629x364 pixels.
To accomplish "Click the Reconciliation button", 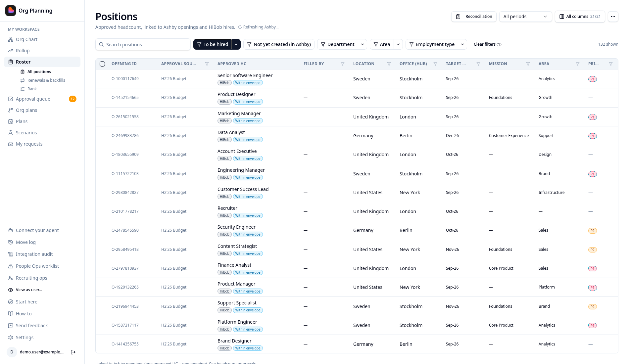I will [x=474, y=17].
